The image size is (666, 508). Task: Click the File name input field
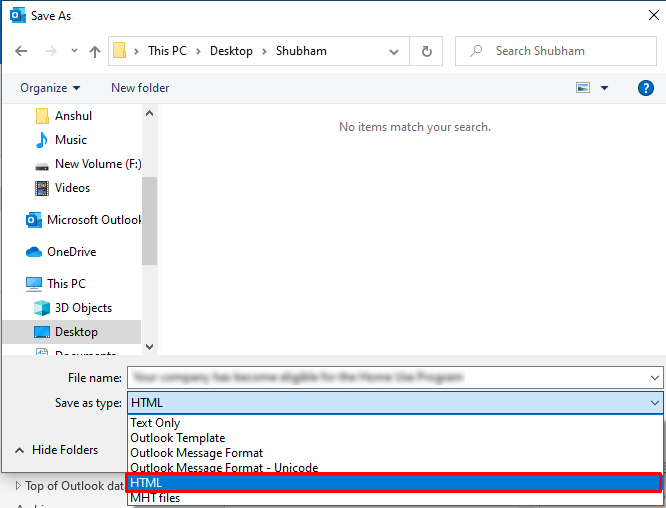click(395, 378)
